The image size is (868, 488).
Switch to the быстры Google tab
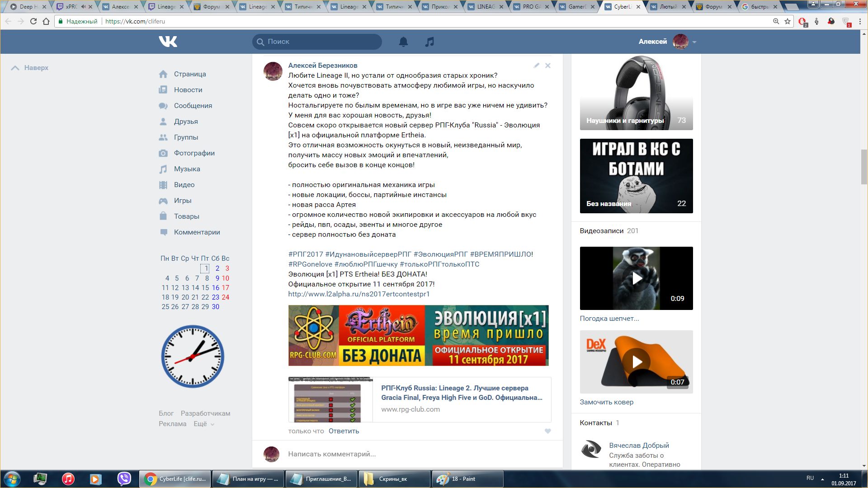759,7
